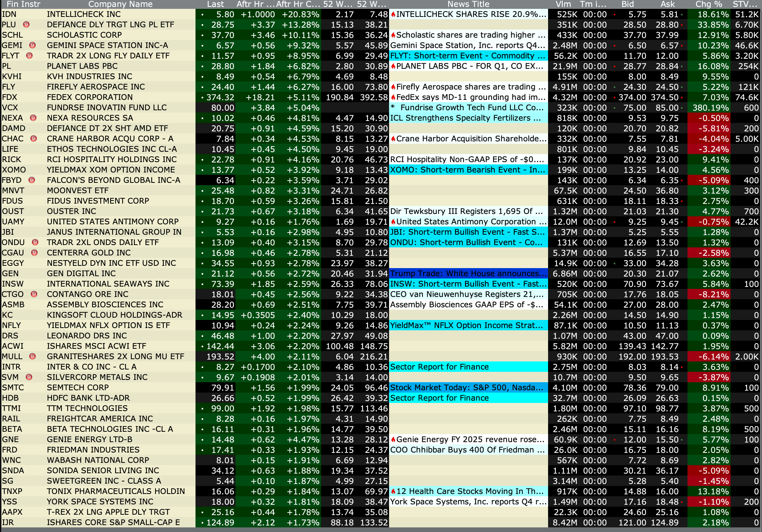Open Stock Market Today S&P 500 headline

(x=467, y=388)
